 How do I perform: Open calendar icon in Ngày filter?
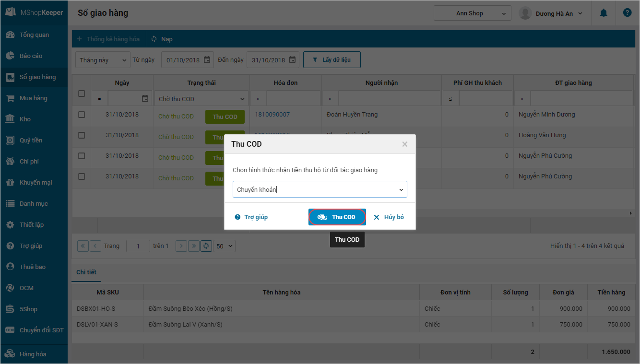[x=145, y=99]
